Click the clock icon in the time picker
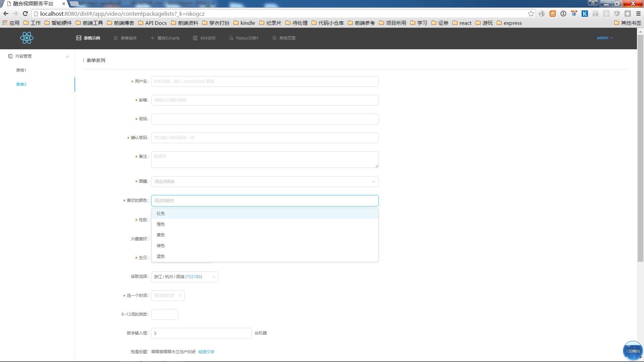 (x=180, y=296)
